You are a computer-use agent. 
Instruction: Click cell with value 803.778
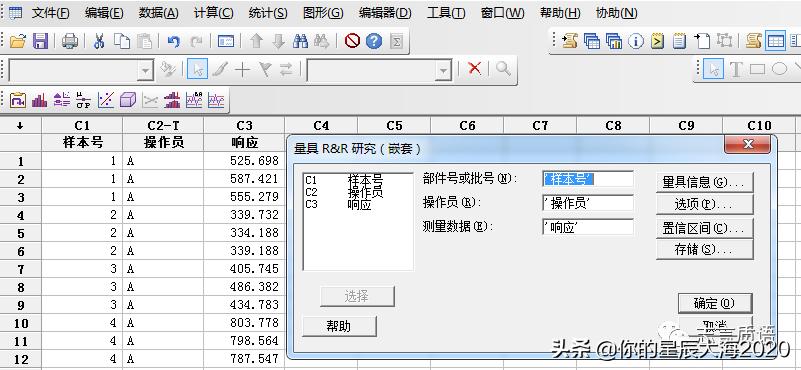(244, 322)
